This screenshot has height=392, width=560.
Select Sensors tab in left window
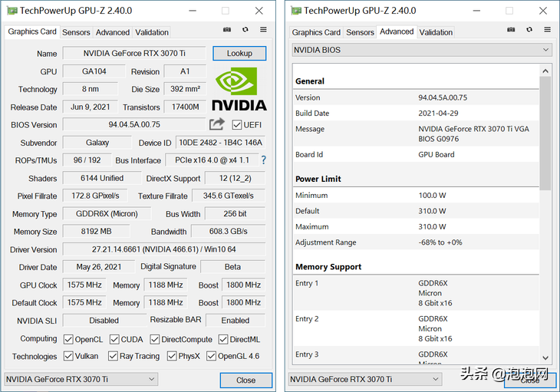point(76,32)
